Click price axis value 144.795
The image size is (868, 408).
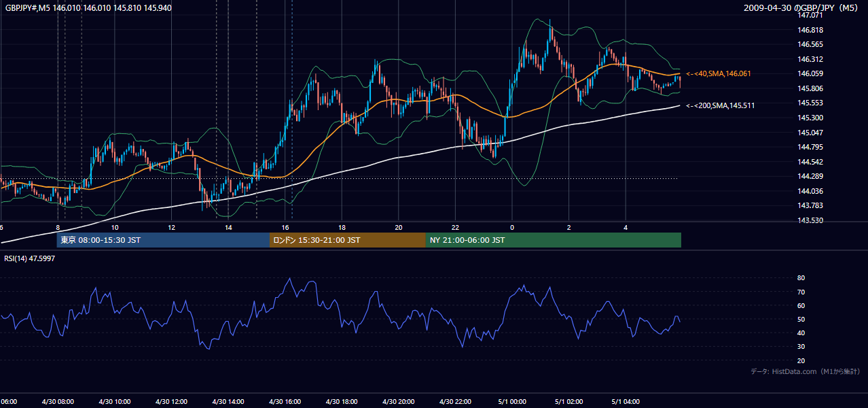812,147
